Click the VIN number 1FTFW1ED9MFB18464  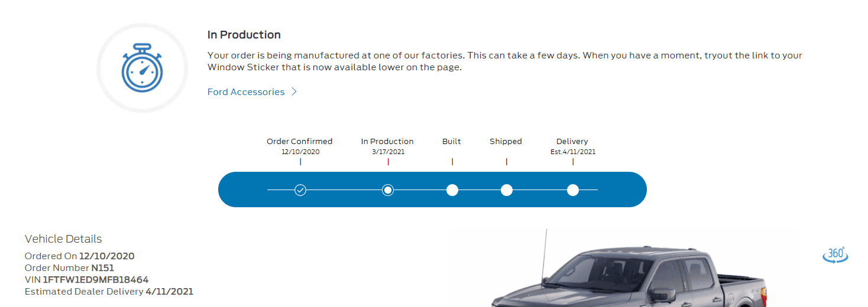96,280
